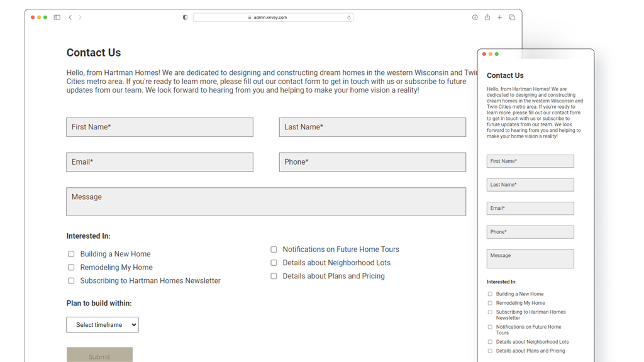
Task: Click the Email field in main window
Action: (160, 162)
